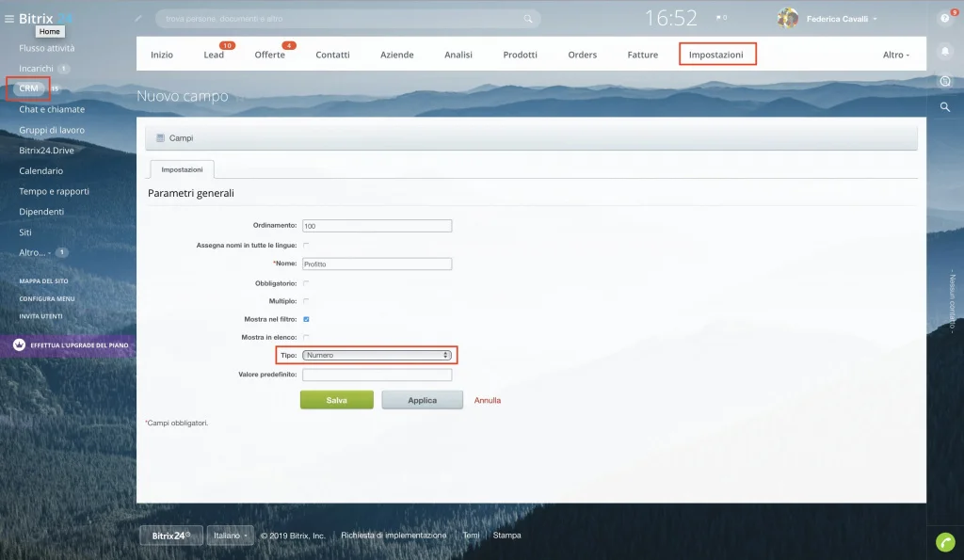Open the Inizio tab
Screen dimensions: 964x560
[x=162, y=55]
